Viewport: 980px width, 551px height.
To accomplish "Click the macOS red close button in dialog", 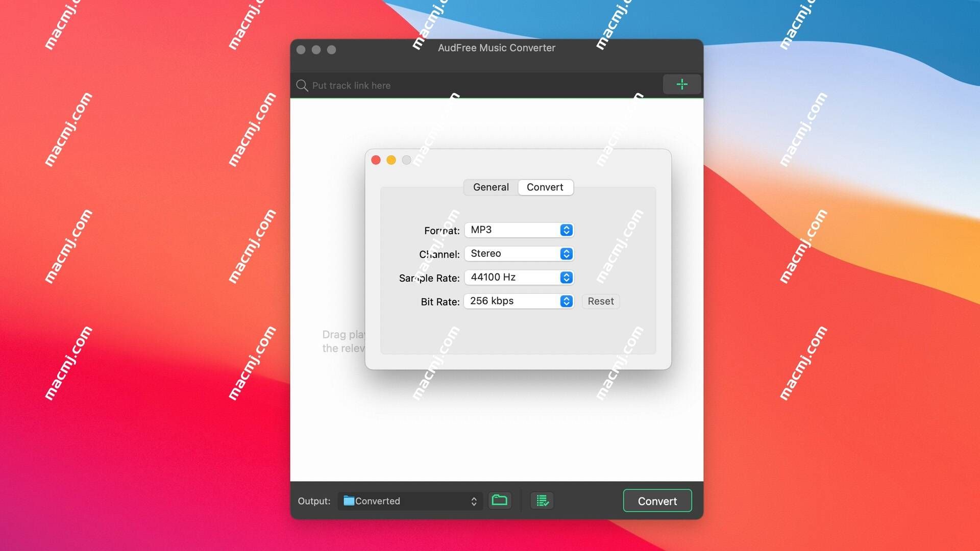I will 377,160.
